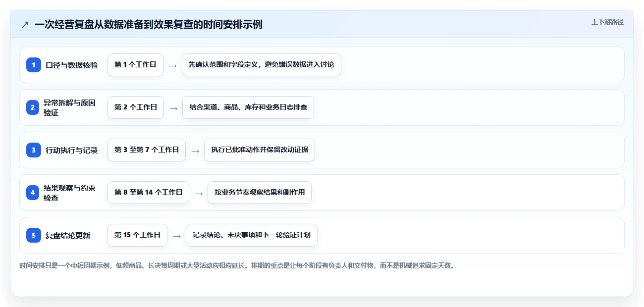Click the 复盘结论更新 step label
This screenshot has height=307, width=644.
tap(68, 235)
